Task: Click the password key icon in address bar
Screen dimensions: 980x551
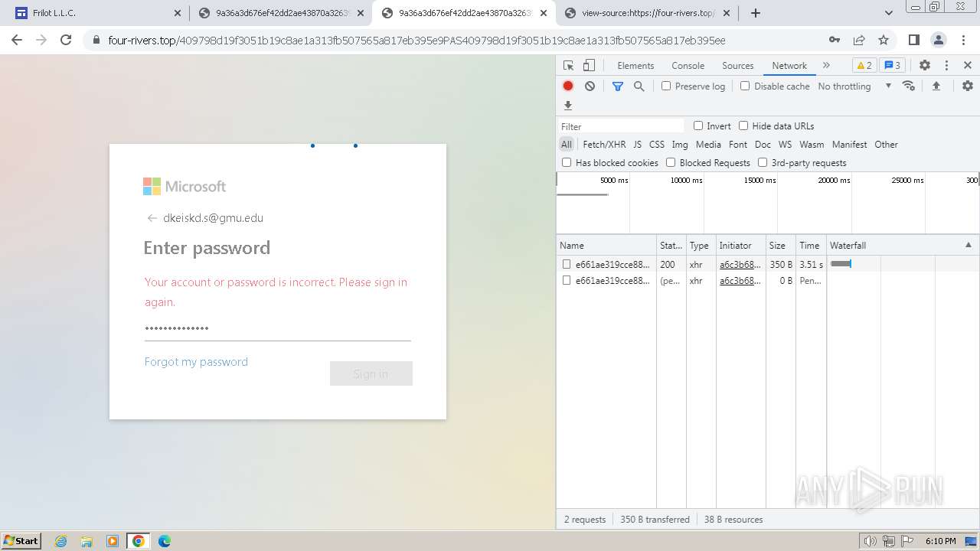Action: [x=835, y=40]
